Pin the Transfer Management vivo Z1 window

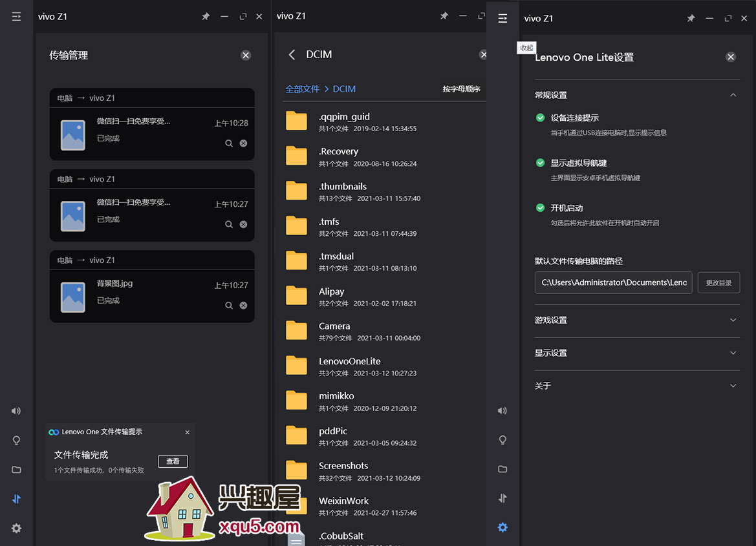206,17
